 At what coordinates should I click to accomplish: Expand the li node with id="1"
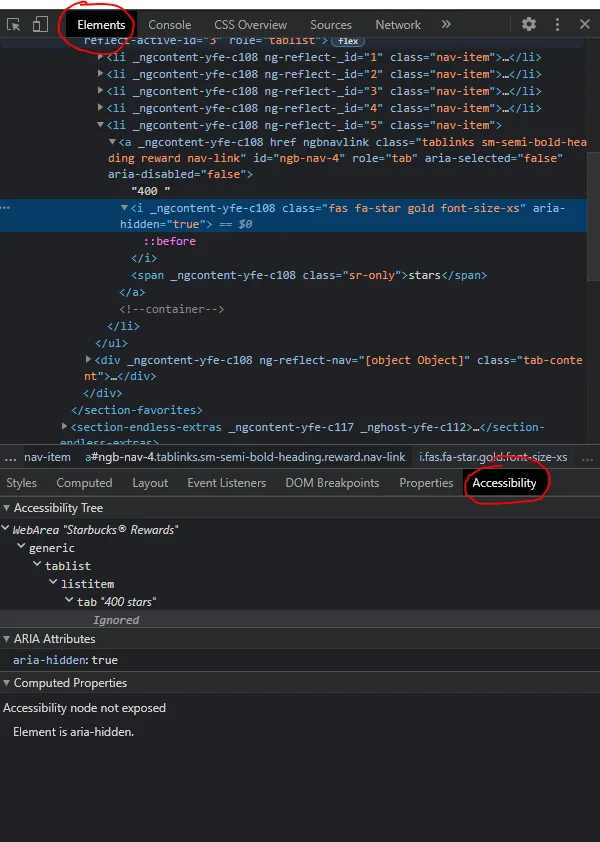pos(100,56)
